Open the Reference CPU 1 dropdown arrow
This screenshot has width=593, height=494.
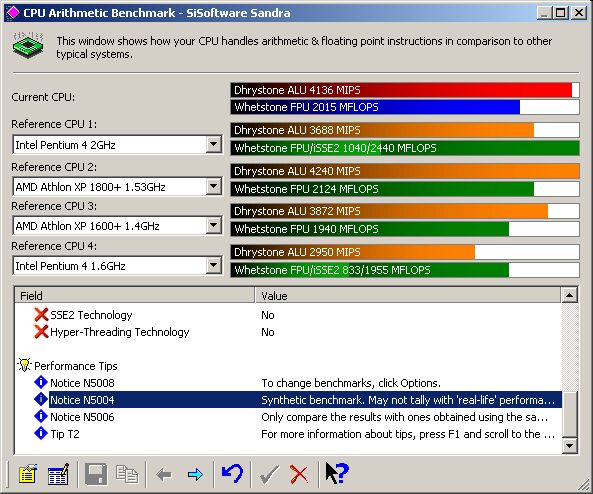pos(214,144)
